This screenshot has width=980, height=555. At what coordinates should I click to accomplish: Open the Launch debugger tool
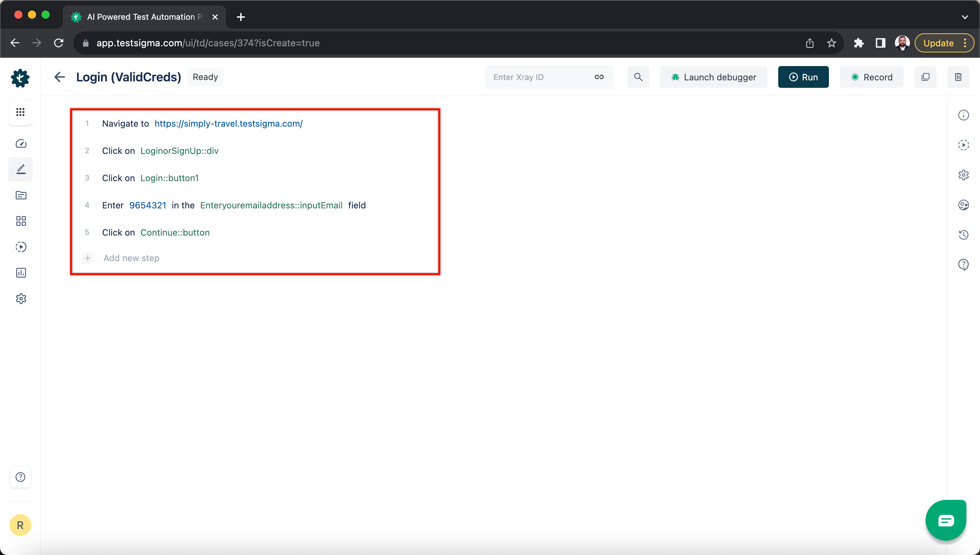coord(714,77)
